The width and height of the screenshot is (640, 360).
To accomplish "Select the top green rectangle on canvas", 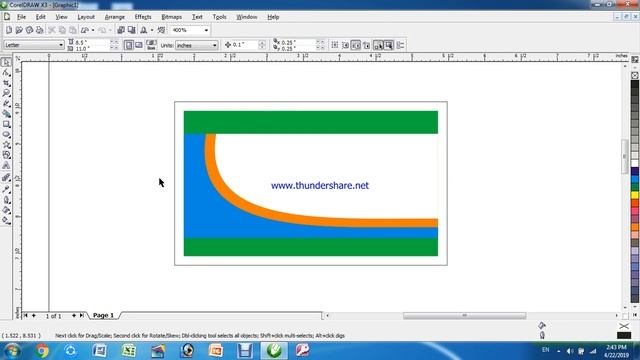I will click(x=311, y=122).
